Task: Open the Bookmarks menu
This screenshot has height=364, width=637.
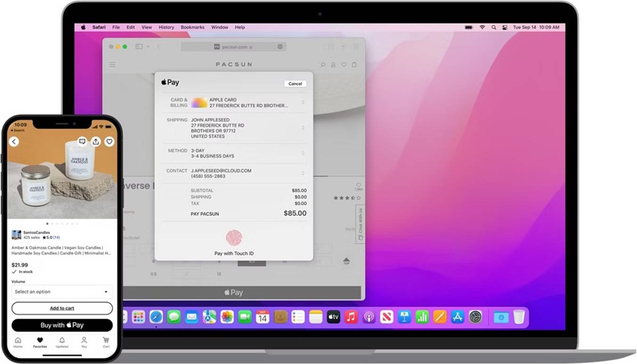Action: pos(193,27)
